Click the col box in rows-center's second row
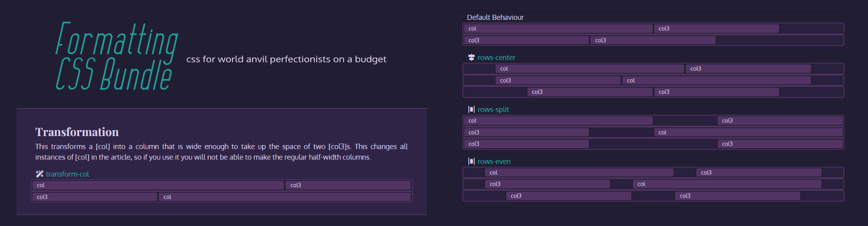This screenshot has width=868, height=226. (x=716, y=80)
